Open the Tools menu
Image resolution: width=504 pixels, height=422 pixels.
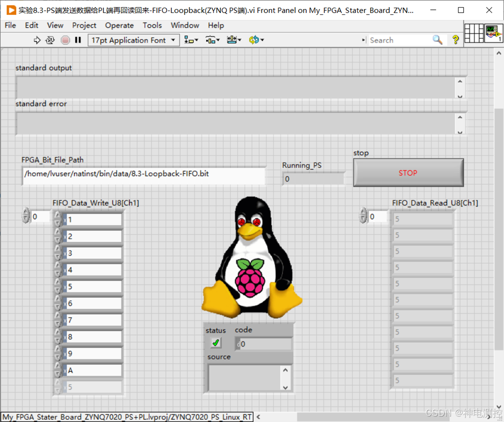coord(152,26)
